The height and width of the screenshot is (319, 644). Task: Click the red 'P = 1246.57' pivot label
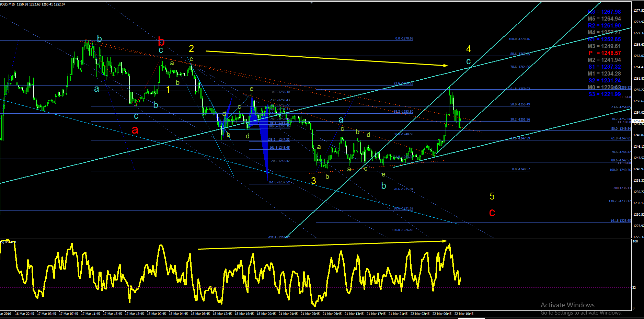(605, 53)
